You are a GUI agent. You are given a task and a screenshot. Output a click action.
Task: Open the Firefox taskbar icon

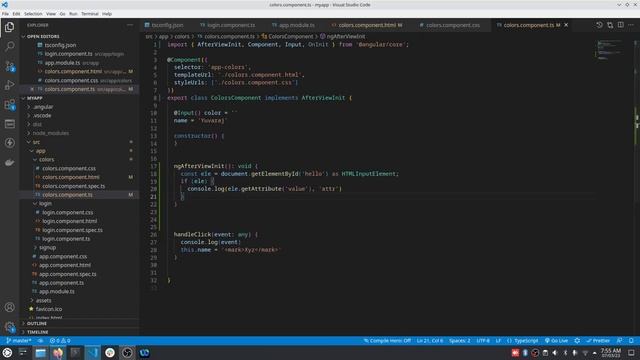coord(58,353)
